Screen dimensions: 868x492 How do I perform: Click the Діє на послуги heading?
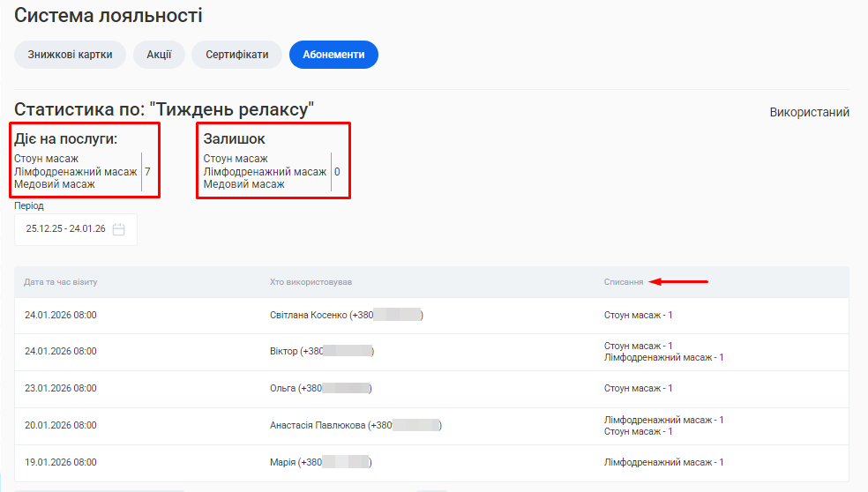(66, 139)
